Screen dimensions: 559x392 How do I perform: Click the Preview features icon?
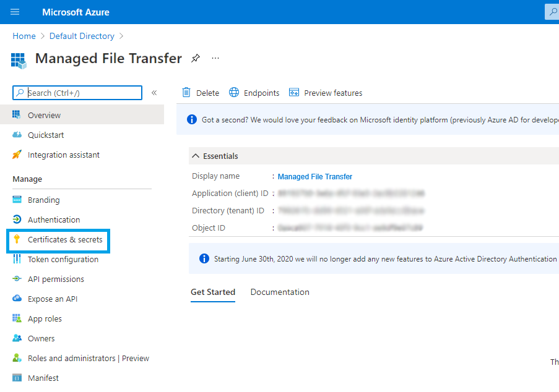pos(294,93)
